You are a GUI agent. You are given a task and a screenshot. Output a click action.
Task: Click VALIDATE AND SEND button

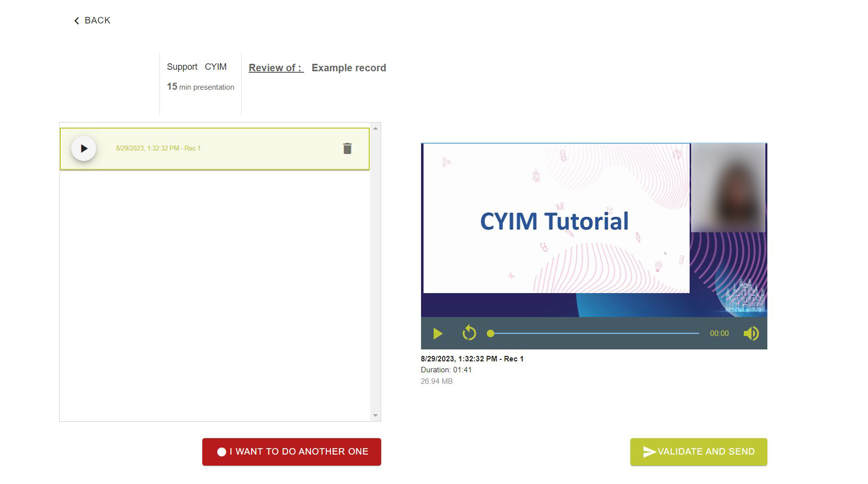(699, 452)
